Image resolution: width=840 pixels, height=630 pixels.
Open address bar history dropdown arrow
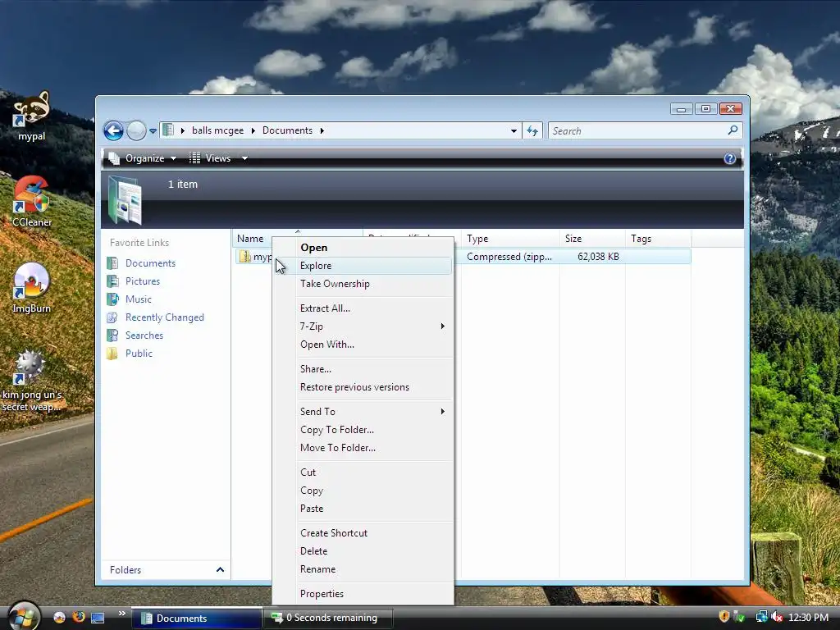click(x=514, y=130)
